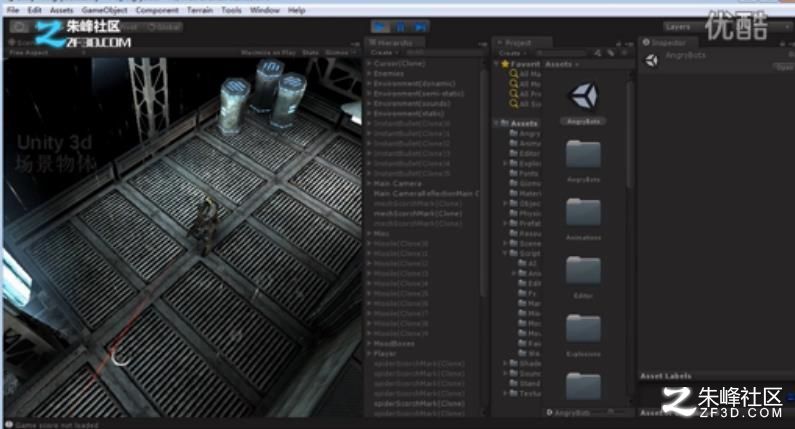This screenshot has height=429, width=795.
Task: Click the Materials folder icon in tree
Action: pos(514,193)
